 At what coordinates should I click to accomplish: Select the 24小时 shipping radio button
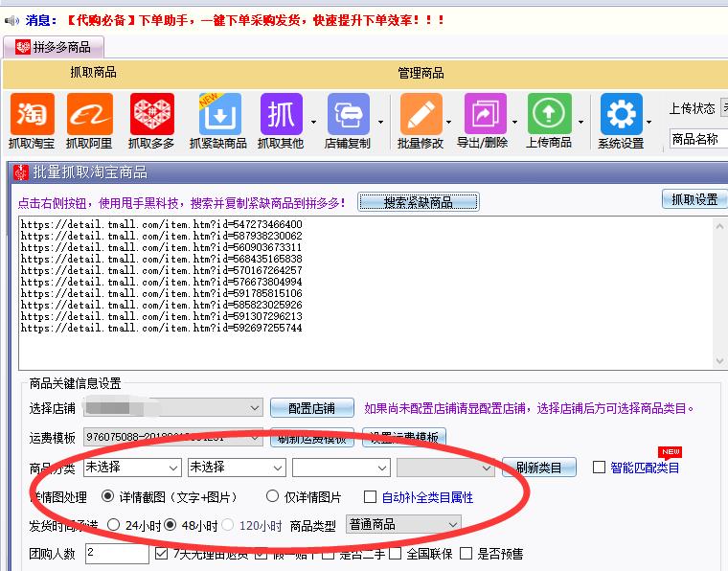(113, 525)
